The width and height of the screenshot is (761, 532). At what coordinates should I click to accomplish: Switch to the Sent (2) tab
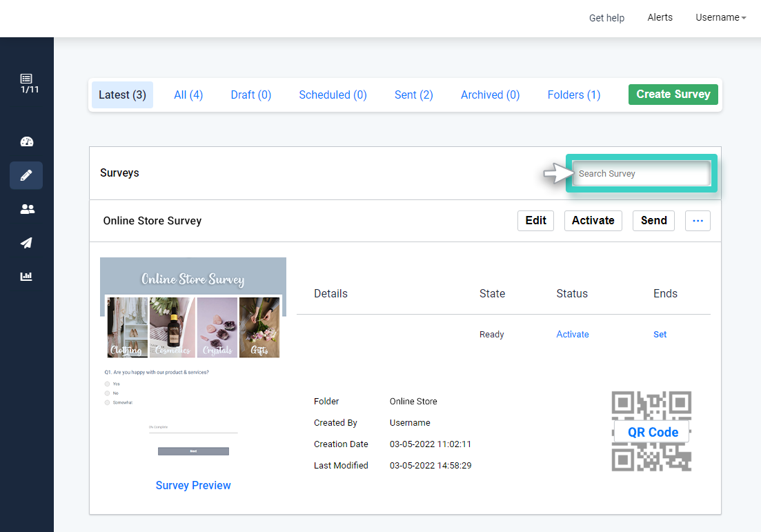413,95
